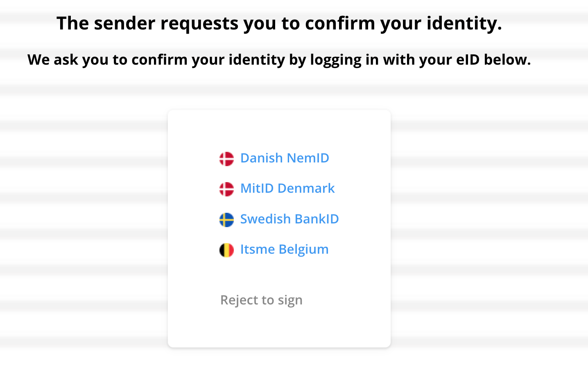Log in with Swedish BankID
This screenshot has height=365, width=588.
289,219
